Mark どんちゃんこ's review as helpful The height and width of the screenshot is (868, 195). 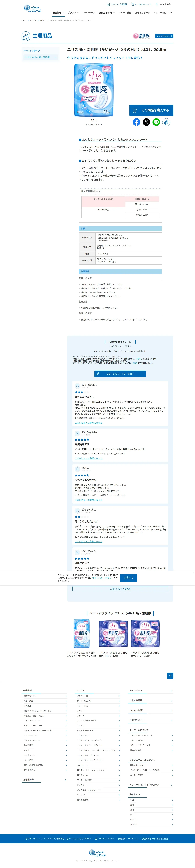tap(89, 542)
